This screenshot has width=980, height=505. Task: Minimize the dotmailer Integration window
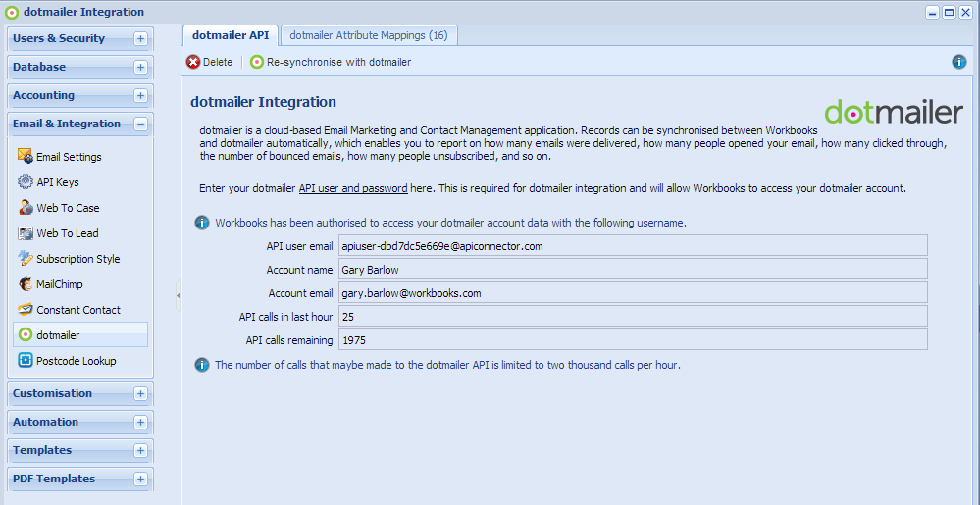point(933,13)
